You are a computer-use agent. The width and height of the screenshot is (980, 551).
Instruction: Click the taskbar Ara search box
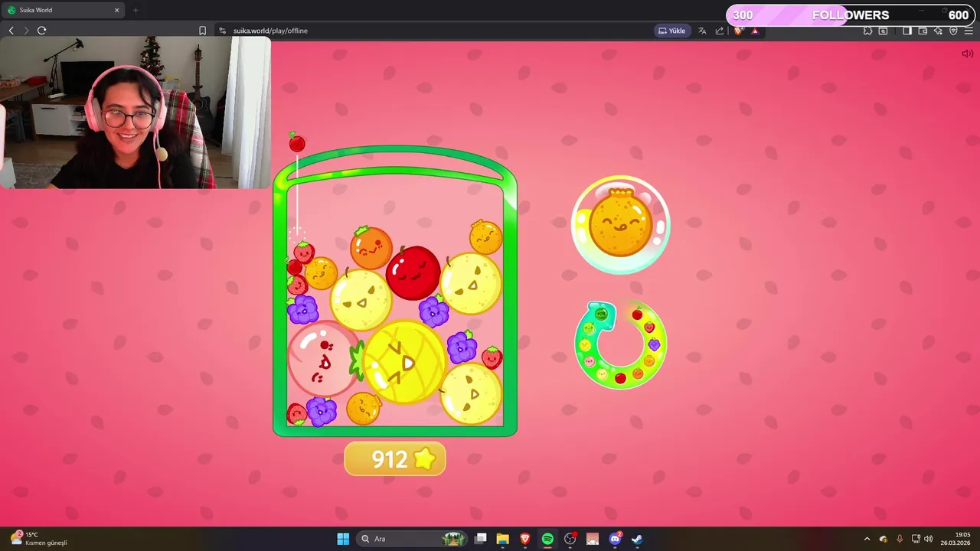click(412, 539)
